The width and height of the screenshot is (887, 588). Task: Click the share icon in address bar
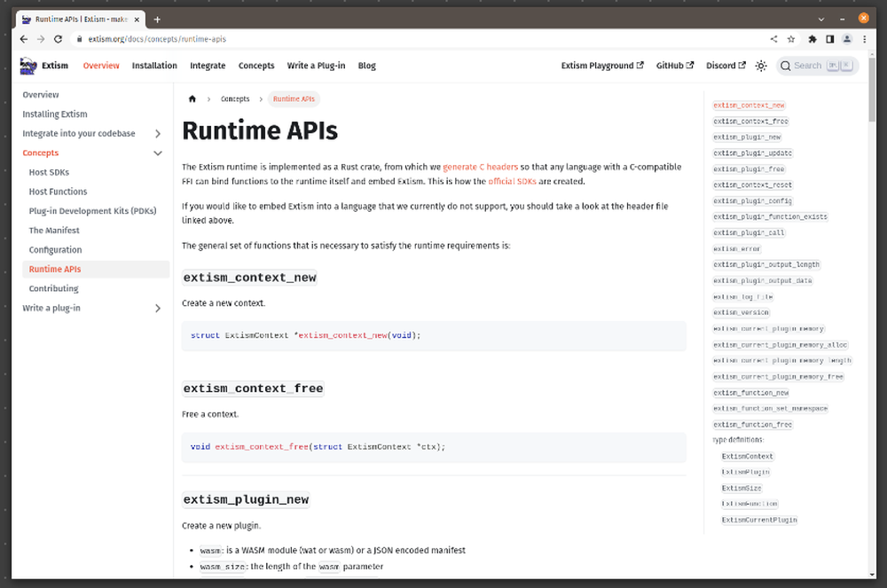pos(773,39)
